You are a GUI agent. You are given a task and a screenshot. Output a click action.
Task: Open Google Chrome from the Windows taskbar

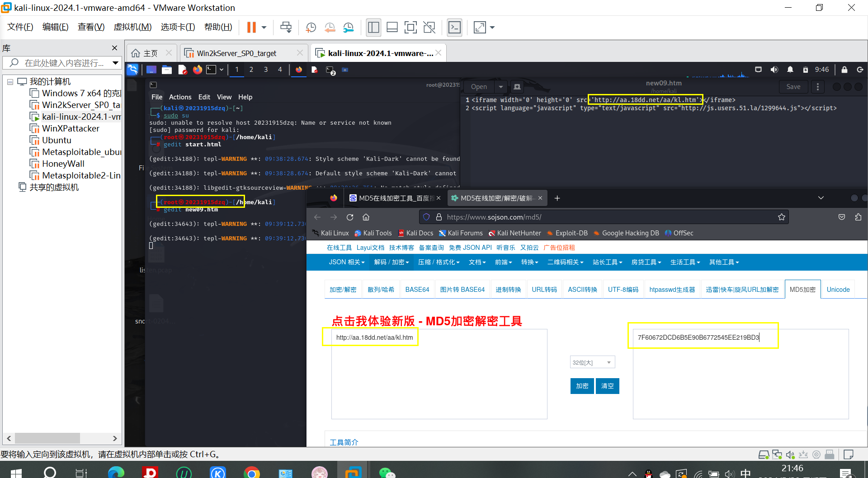[252, 473]
